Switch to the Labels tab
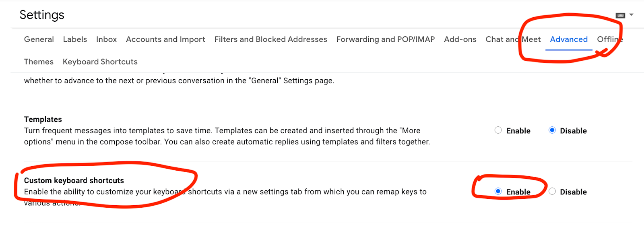Viewport: 644px width, 227px height. 75,39
